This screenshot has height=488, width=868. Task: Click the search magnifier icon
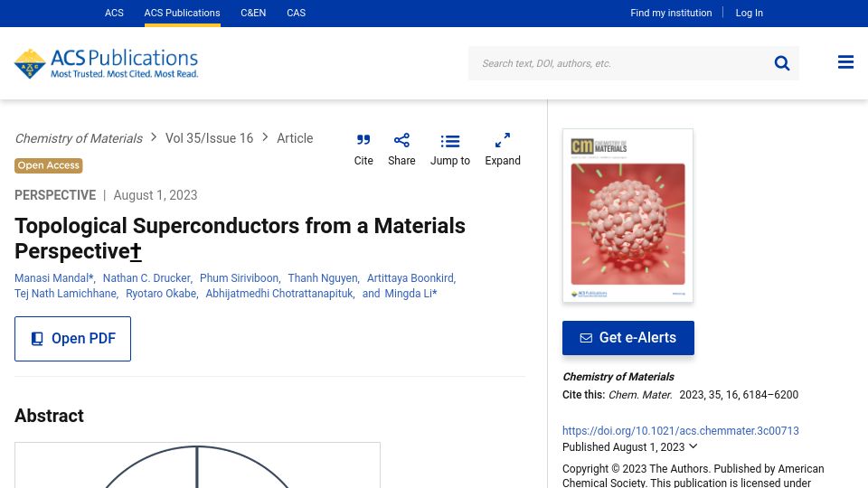click(781, 63)
